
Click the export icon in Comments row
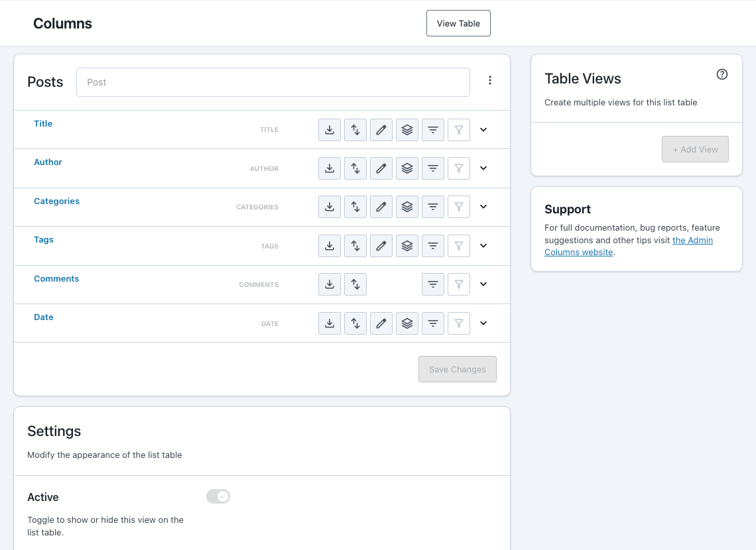pyautogui.click(x=330, y=285)
